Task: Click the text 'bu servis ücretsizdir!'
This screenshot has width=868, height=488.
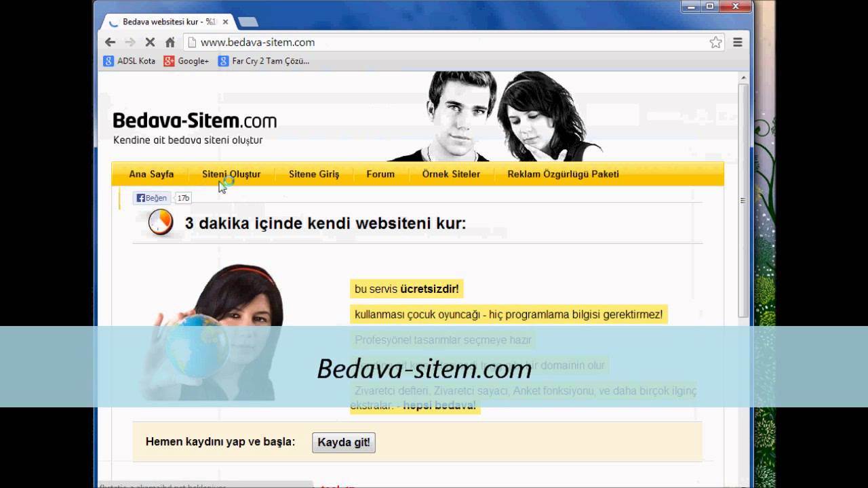Action: point(407,289)
